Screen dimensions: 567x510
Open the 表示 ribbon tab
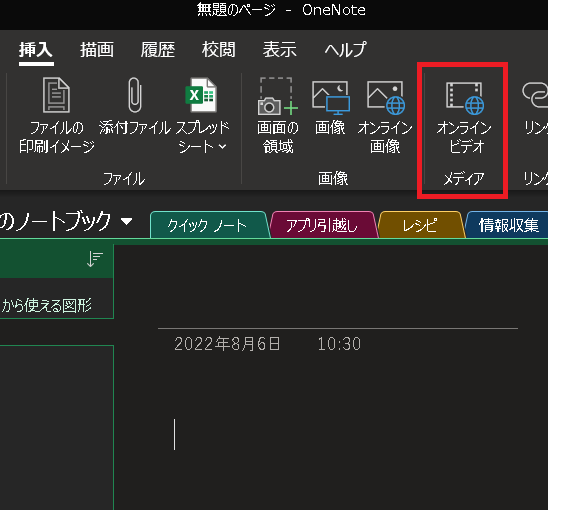tap(280, 50)
